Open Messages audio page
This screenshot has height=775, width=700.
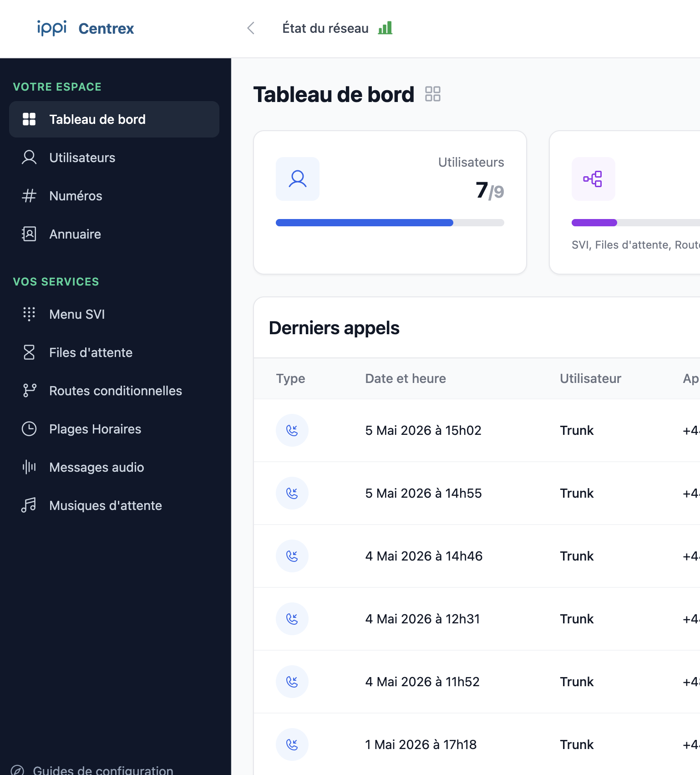click(96, 467)
